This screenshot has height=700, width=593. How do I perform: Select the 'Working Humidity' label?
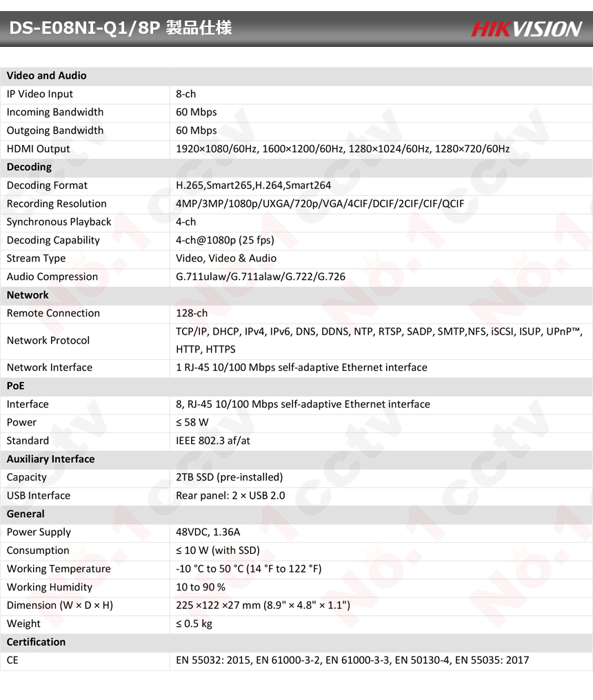click(50, 587)
